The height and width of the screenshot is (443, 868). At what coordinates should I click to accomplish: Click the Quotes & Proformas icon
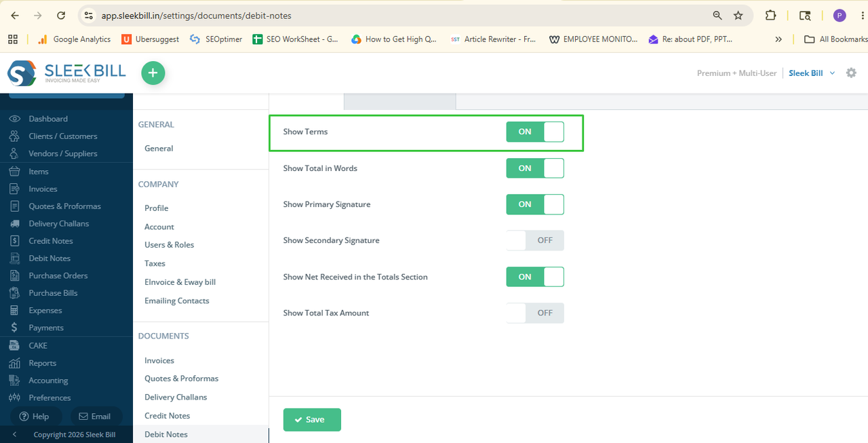pos(14,206)
